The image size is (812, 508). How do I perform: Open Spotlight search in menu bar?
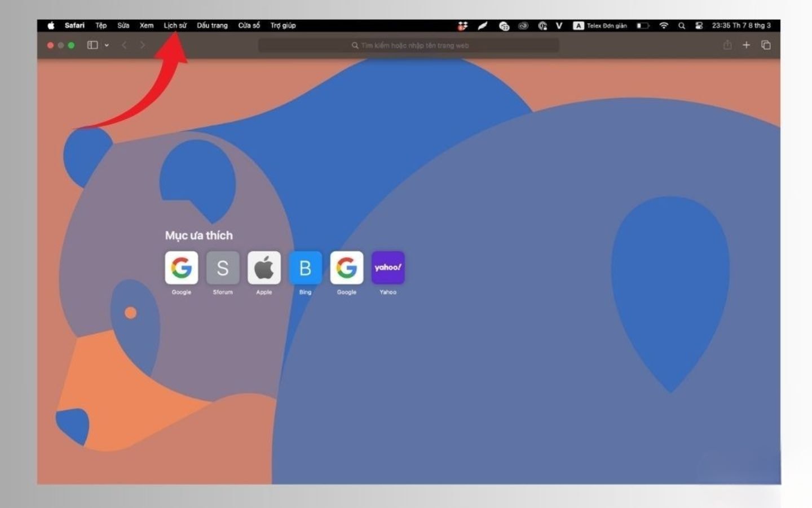coord(682,25)
